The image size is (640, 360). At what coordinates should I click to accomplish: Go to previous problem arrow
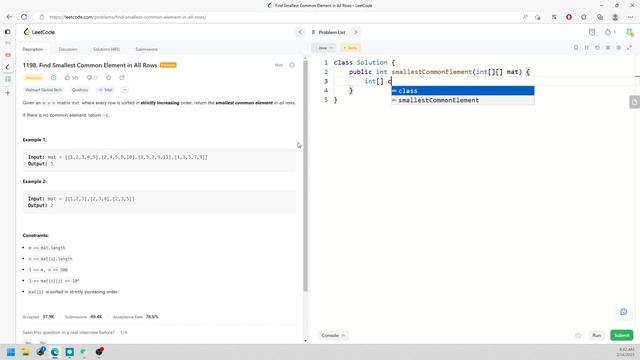[300, 32]
